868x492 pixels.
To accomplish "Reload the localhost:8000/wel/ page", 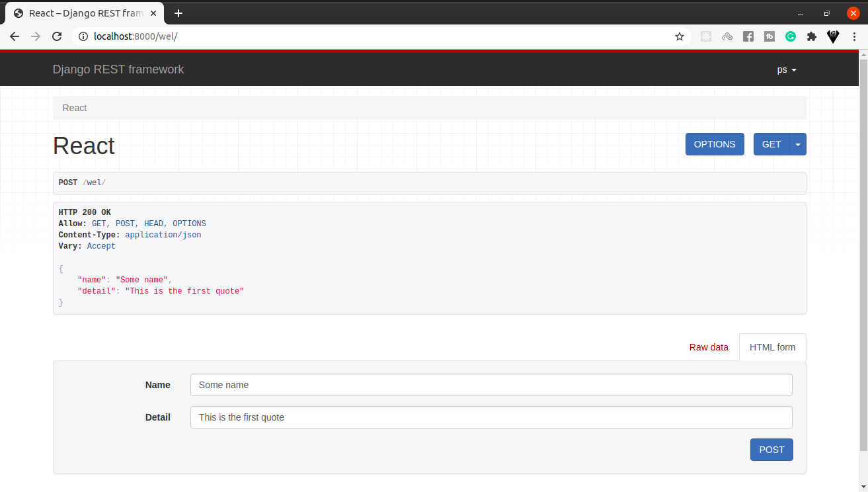I will 58,36.
